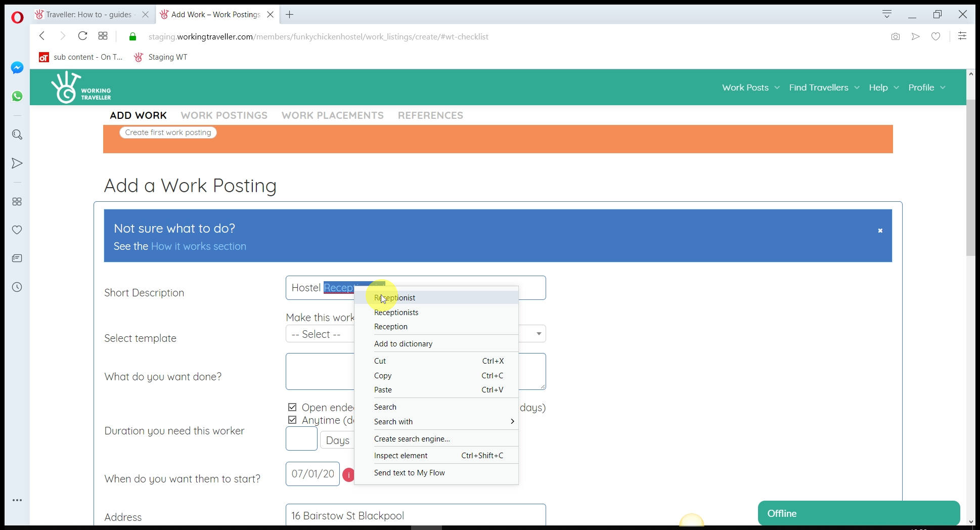This screenshot has height=530, width=980.
Task: Click the browser reload icon
Action: tap(82, 36)
